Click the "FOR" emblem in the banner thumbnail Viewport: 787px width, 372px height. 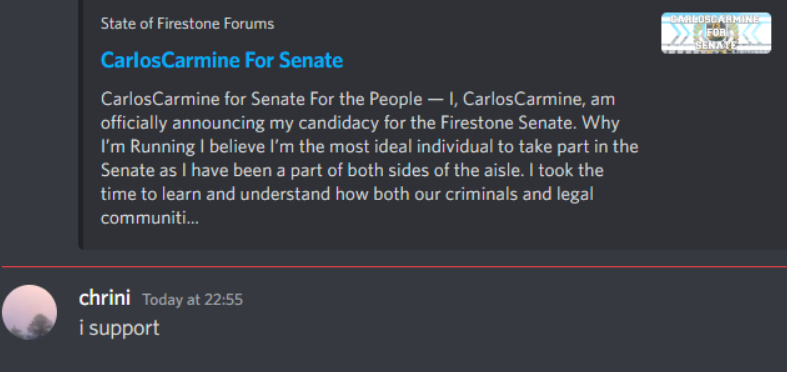coord(716,33)
